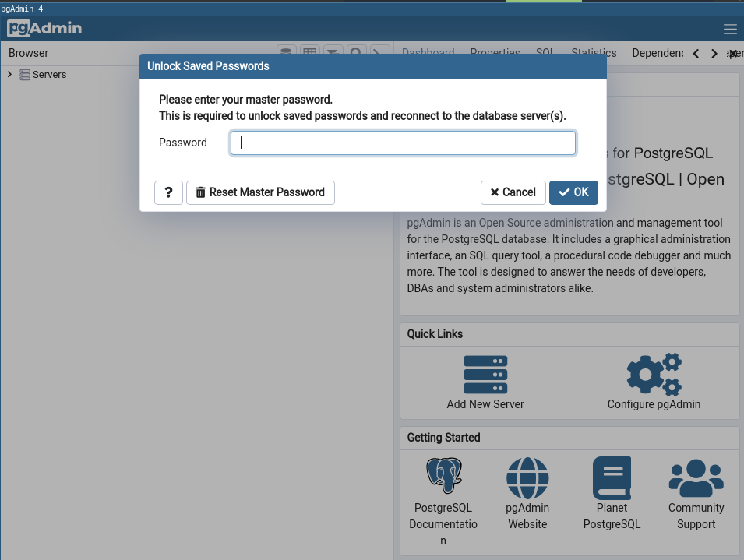Click the Community Support people icon
The image size is (744, 560).
(x=696, y=477)
